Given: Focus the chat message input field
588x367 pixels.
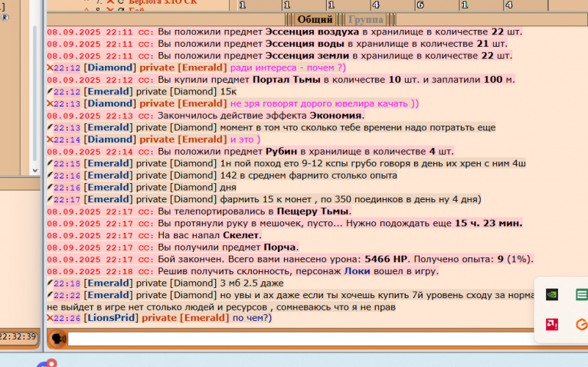Looking at the screenshot, I should (x=301, y=339).
